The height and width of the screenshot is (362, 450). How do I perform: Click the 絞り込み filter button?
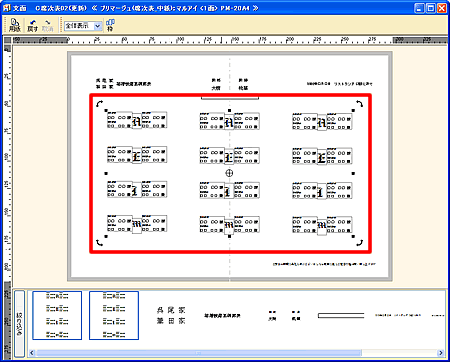20,323
